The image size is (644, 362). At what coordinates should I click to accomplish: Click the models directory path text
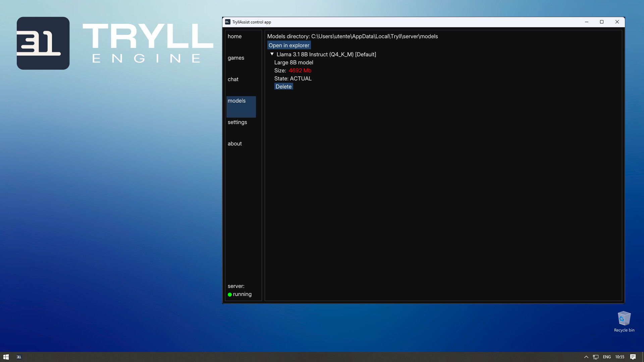click(x=352, y=36)
